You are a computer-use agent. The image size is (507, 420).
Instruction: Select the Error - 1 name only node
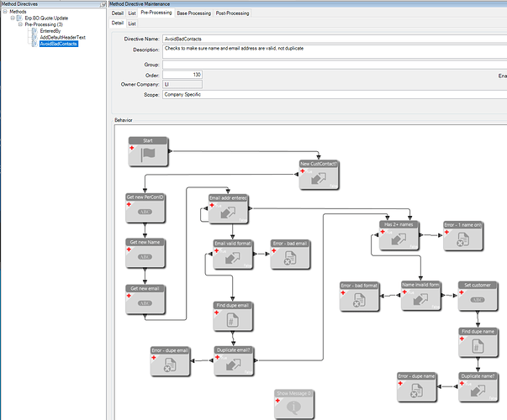(463, 236)
